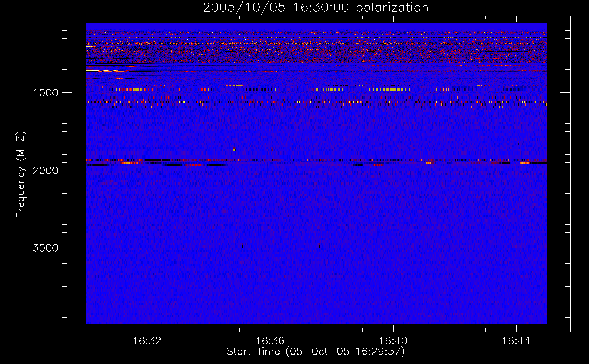The image size is (589, 364).
Task: Select the "Start Time (05-Oct-05 16:29:37)" label
Action: coord(316,352)
